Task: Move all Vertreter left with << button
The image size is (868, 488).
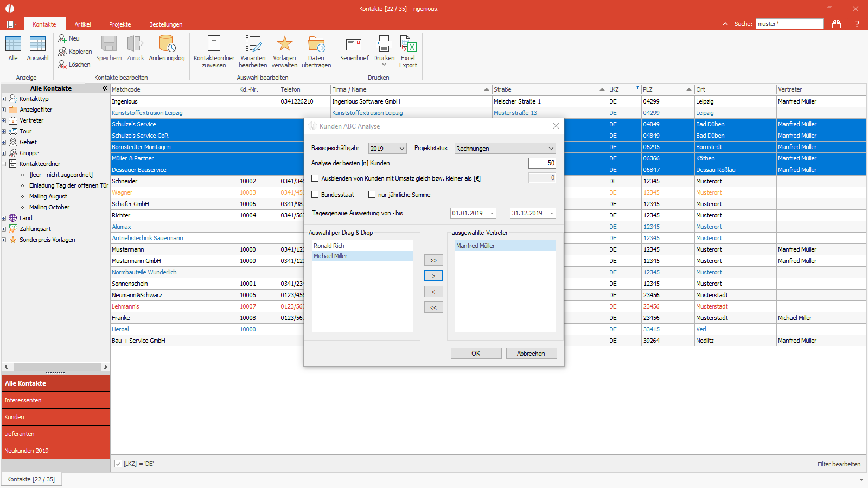Action: (x=433, y=307)
